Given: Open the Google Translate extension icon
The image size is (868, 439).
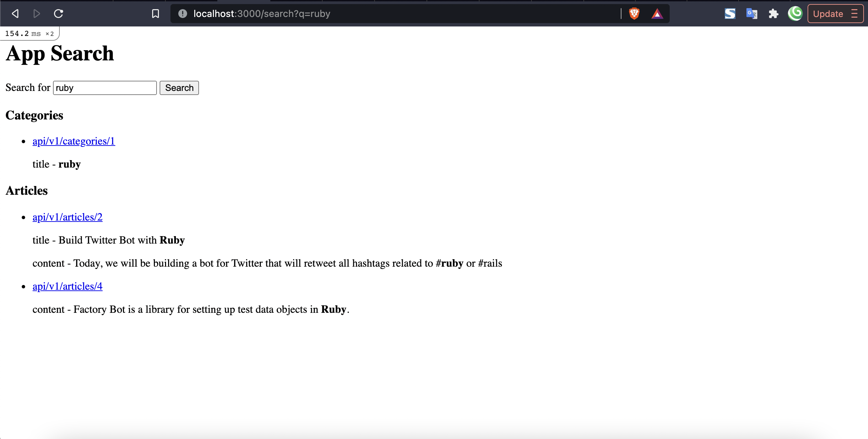Looking at the screenshot, I should (751, 14).
